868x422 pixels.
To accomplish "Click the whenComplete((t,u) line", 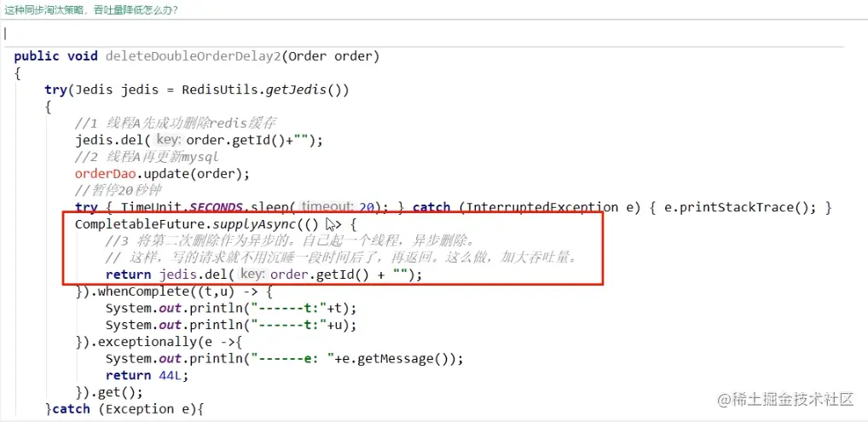I will click(x=174, y=292).
